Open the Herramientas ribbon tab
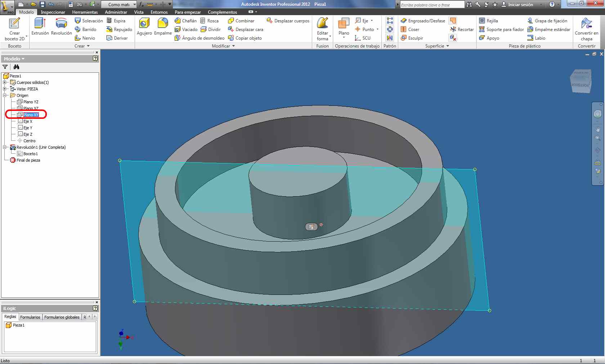 tap(85, 12)
